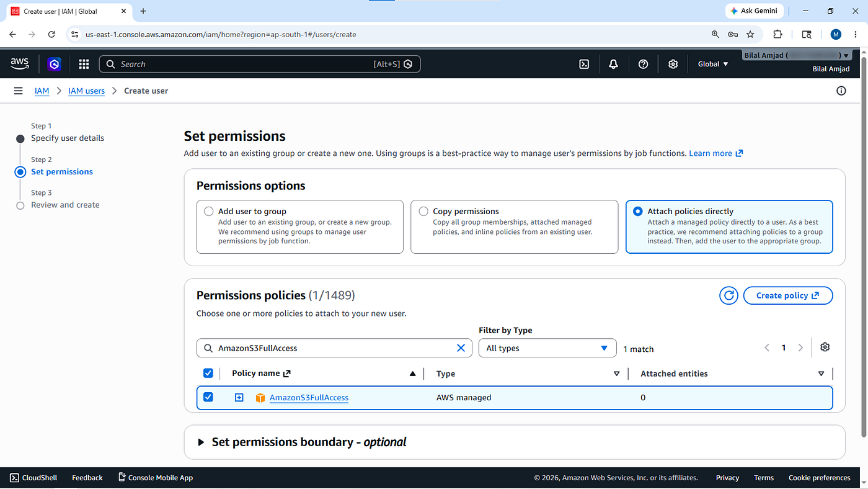This screenshot has width=868, height=489.
Task: Open Console Mobile App link
Action: [x=155, y=478]
